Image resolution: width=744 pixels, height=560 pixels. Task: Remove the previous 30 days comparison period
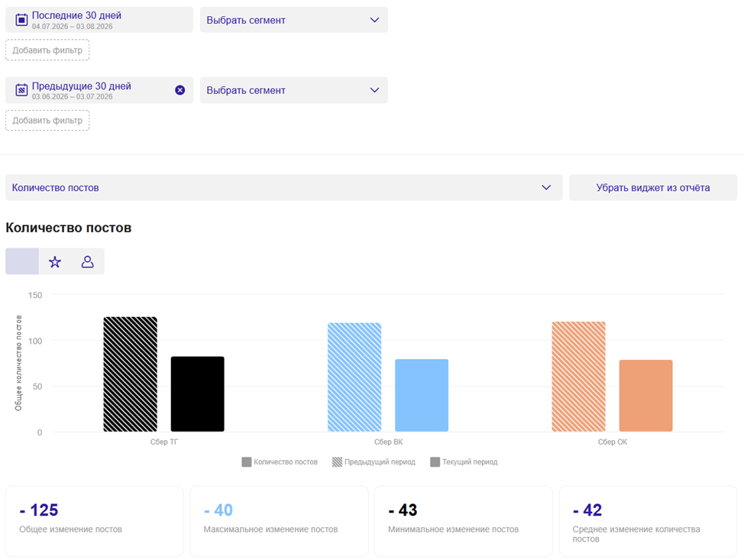tap(180, 90)
